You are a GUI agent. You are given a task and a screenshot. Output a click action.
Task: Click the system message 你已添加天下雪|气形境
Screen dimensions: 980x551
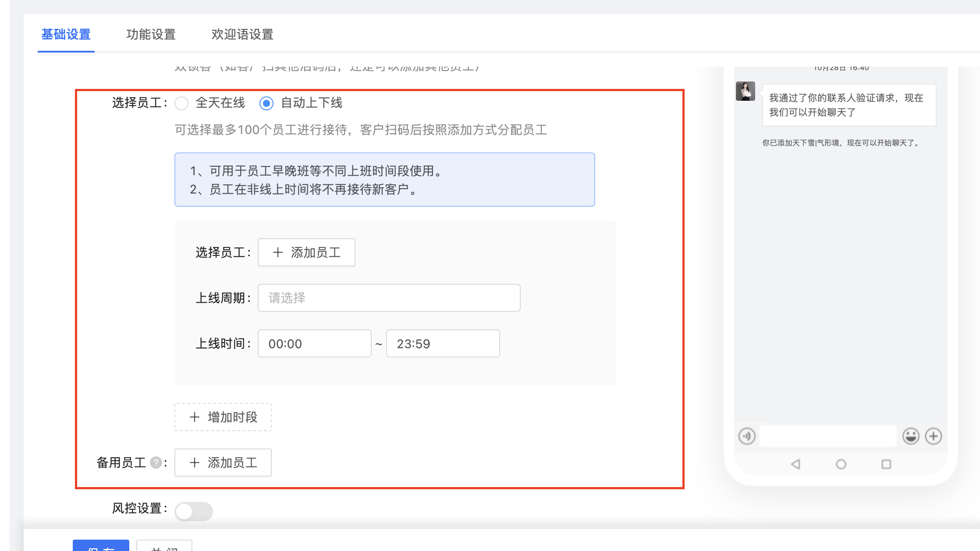(x=841, y=143)
